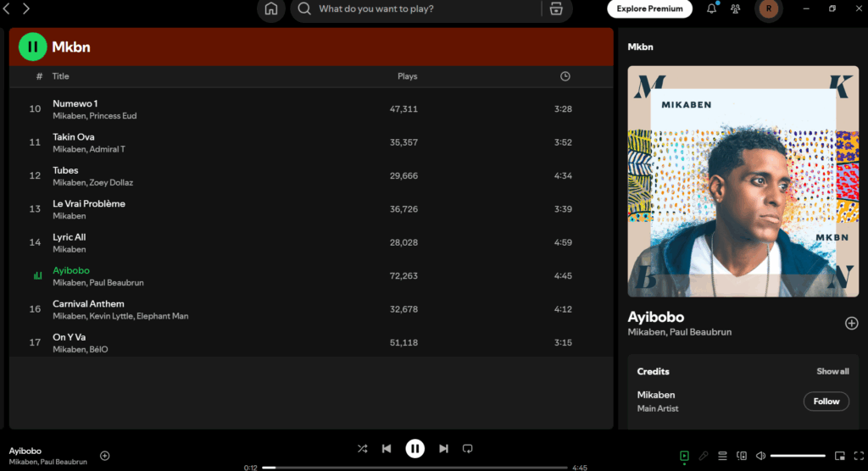Click track number 17
The image size is (868, 471).
[x=34, y=342]
